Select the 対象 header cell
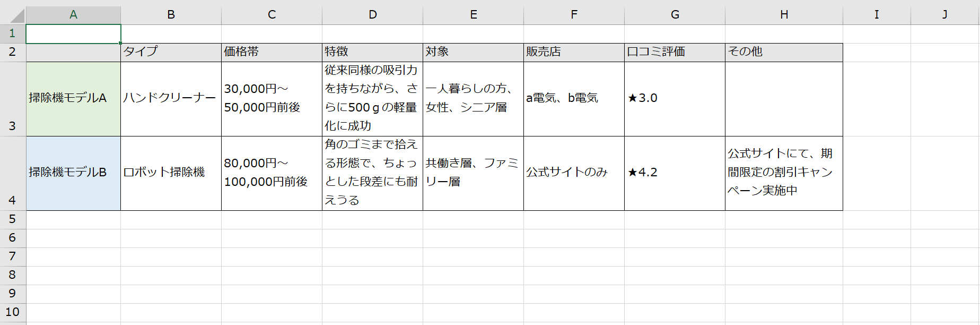980x325 pixels. 473,53
